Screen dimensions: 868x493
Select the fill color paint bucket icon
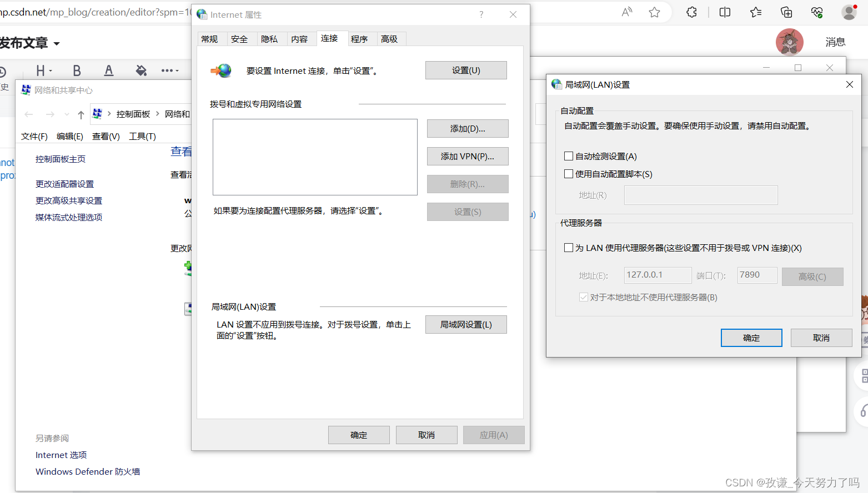pyautogui.click(x=141, y=70)
